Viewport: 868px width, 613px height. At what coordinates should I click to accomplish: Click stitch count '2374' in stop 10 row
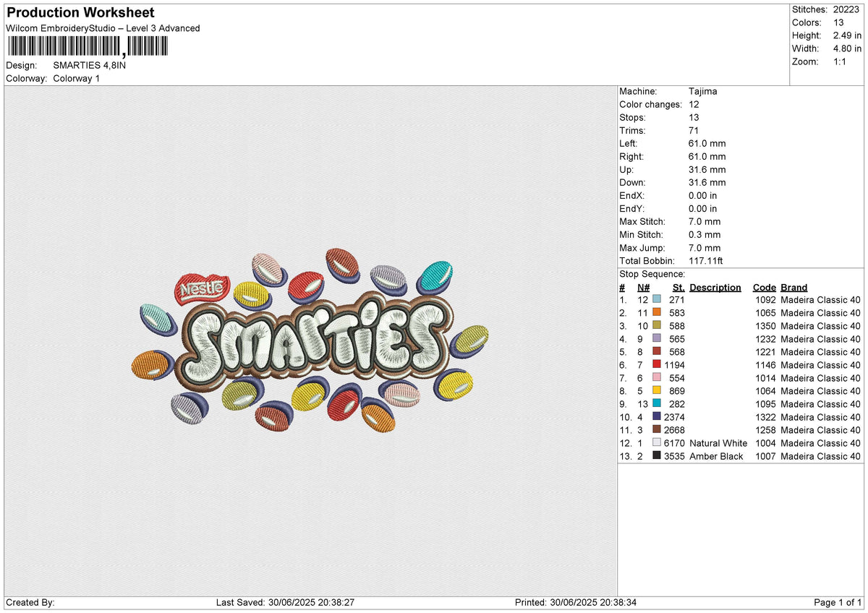pos(674,417)
